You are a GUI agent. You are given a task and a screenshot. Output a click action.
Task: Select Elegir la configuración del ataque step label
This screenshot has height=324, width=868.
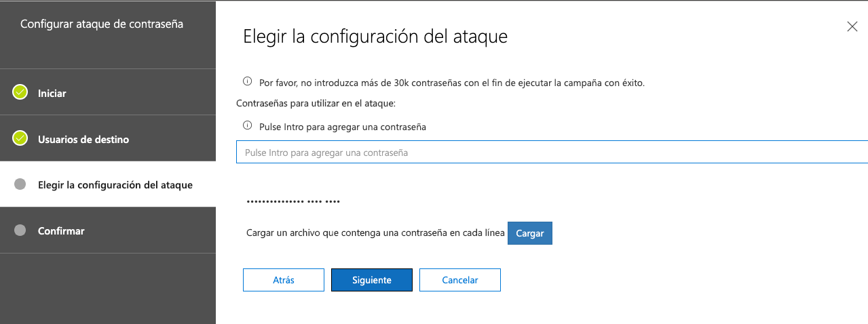(115, 184)
